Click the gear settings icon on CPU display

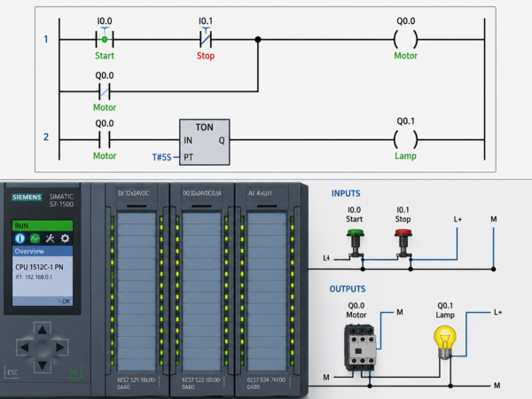tap(65, 239)
